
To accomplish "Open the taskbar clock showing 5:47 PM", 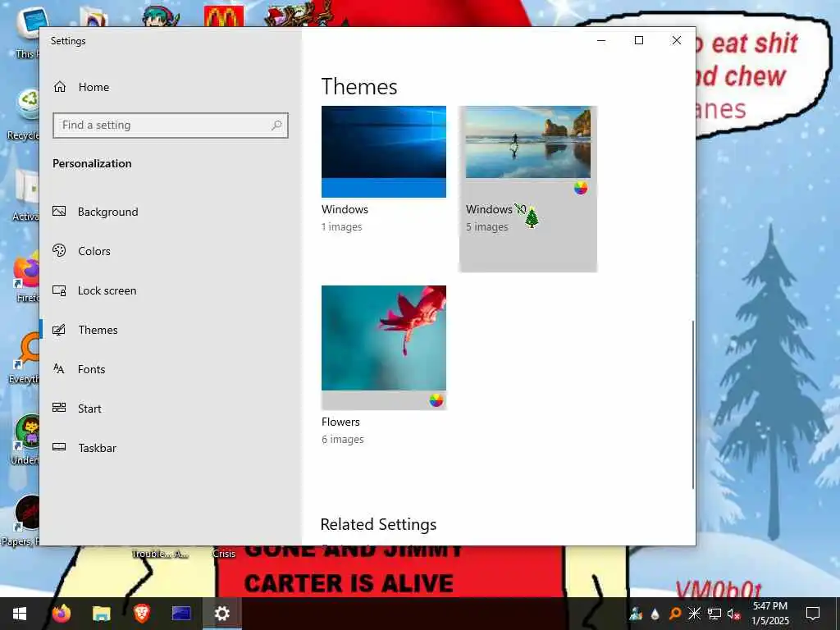I will point(769,614).
